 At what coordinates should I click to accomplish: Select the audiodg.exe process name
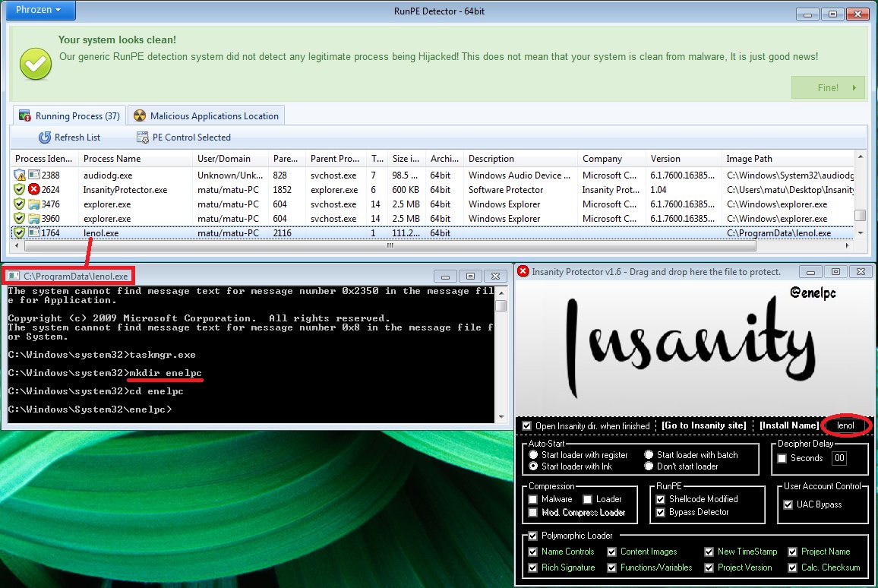click(x=108, y=175)
